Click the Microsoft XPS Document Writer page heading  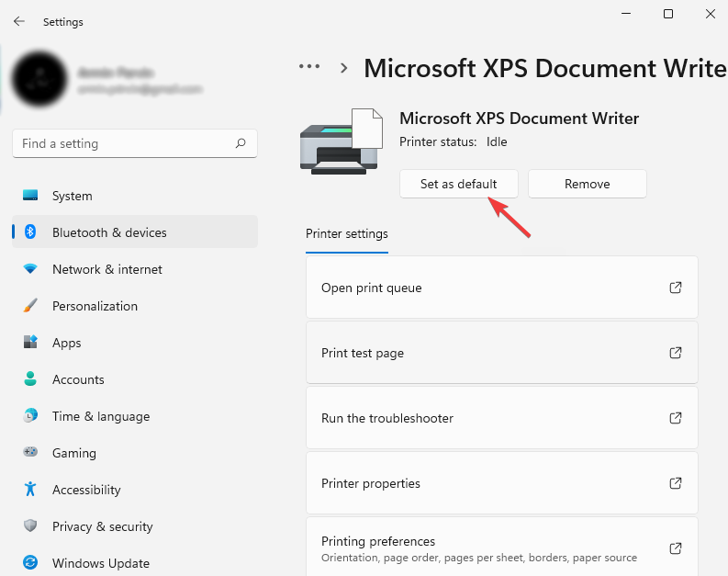click(545, 68)
